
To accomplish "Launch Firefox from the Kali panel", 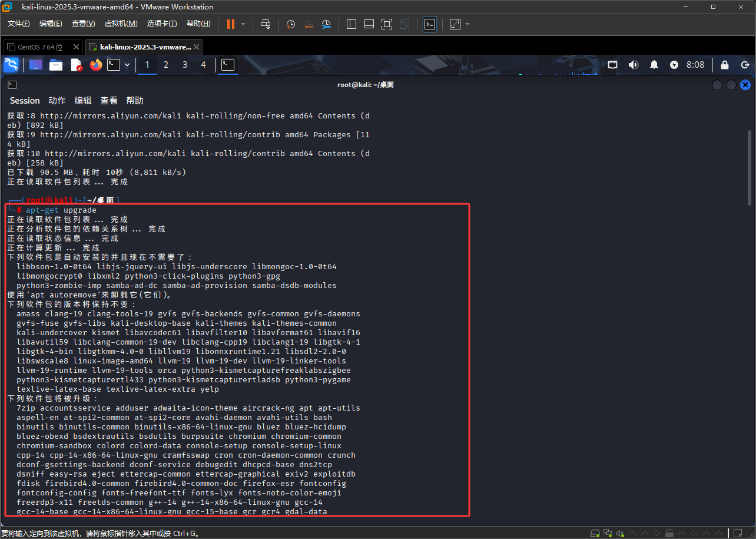I will (x=96, y=65).
